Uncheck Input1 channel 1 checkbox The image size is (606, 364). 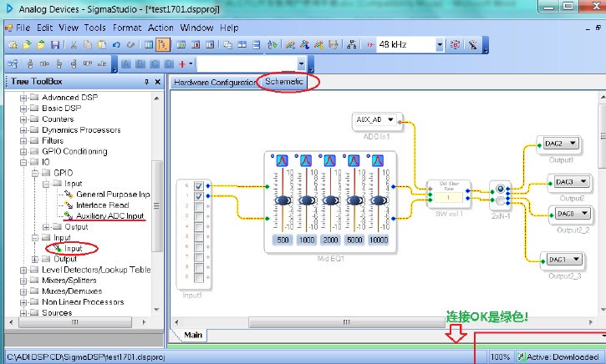click(199, 196)
